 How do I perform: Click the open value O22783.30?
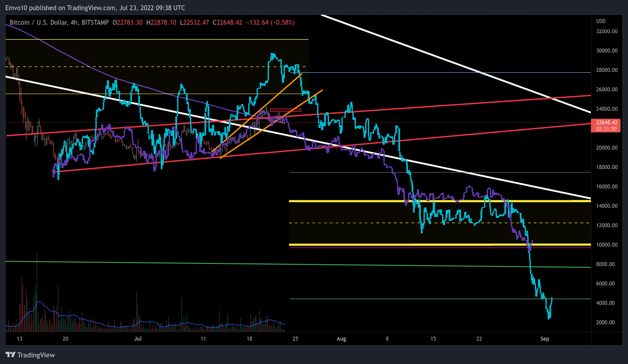[x=128, y=22]
